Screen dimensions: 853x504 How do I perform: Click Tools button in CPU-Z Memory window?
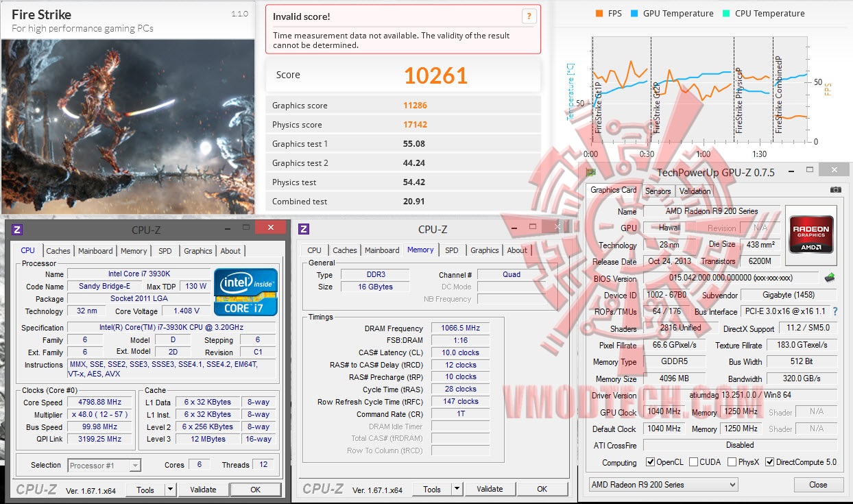coord(432,489)
